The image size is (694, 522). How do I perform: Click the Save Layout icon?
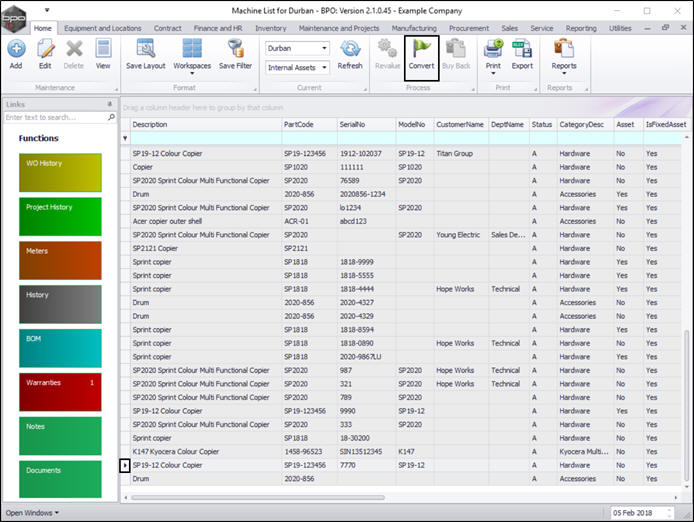tap(146, 48)
